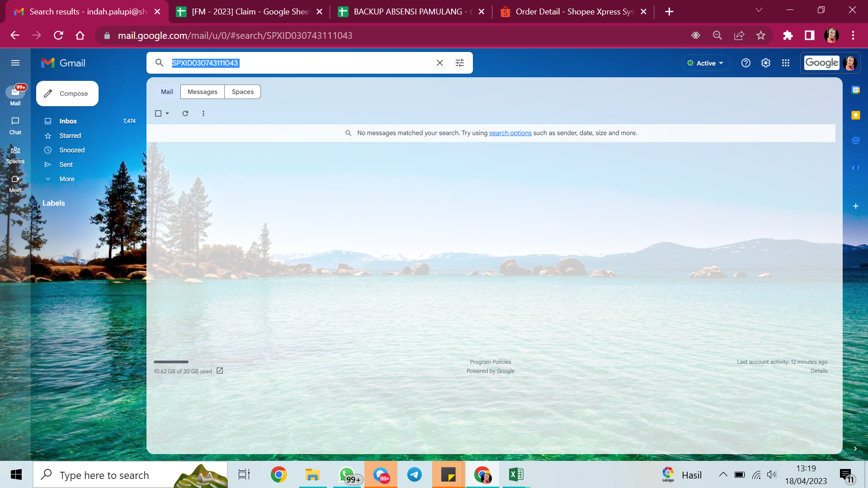Screen dimensions: 868x488
Task: Click inside the Gmail search field
Action: (316, 63)
